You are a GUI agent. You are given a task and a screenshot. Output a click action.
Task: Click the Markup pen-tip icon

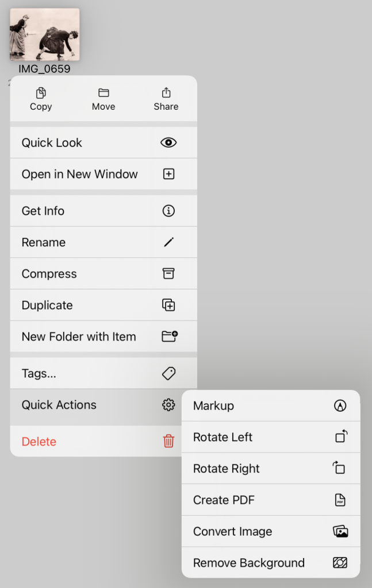[340, 406]
